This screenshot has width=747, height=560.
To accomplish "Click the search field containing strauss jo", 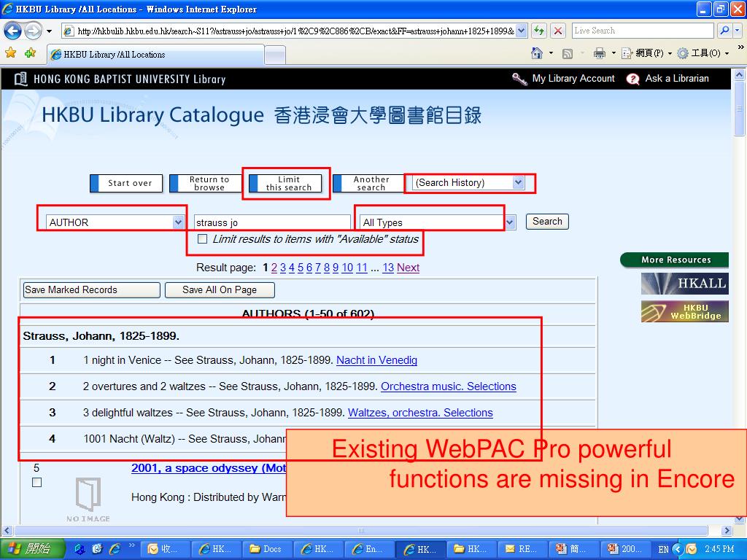I will point(272,222).
